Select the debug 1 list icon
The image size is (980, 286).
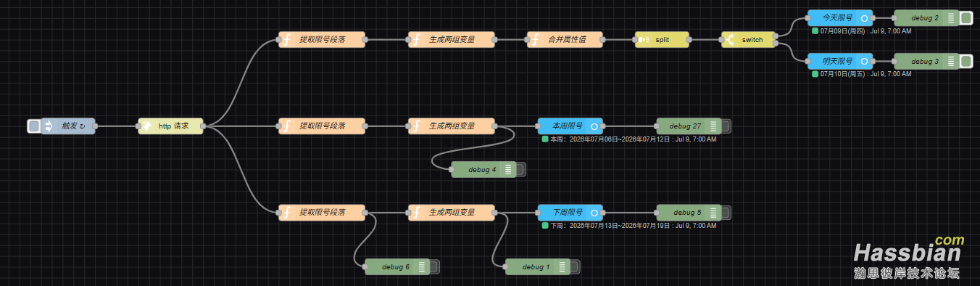point(562,267)
